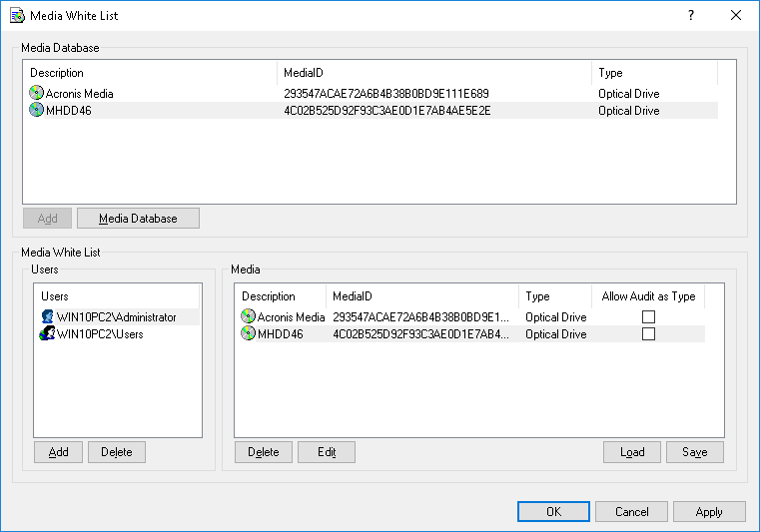Click the title bar help question mark
760x532 pixels.
pos(690,16)
